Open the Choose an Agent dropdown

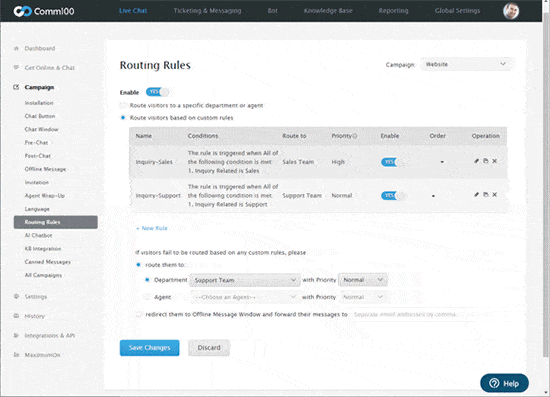tap(245, 297)
